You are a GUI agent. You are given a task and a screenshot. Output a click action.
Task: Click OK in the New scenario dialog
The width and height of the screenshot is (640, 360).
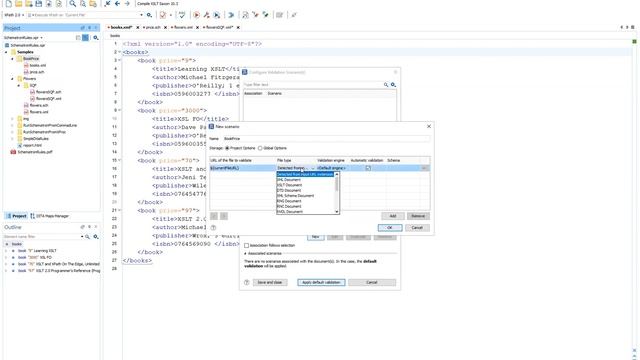[390, 228]
